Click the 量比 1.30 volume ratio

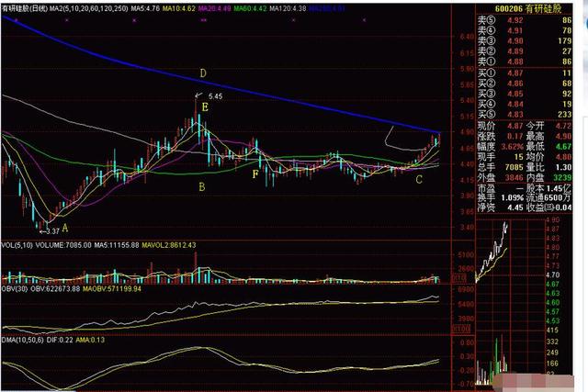coord(548,167)
